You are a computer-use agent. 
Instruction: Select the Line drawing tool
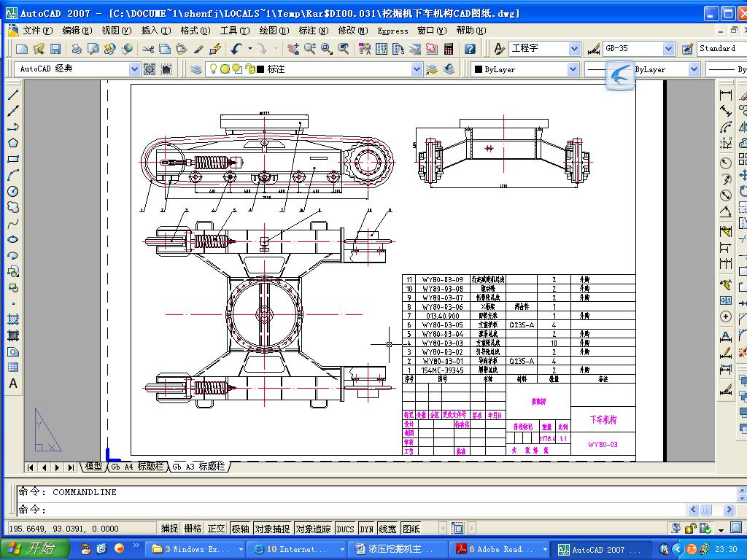13,95
